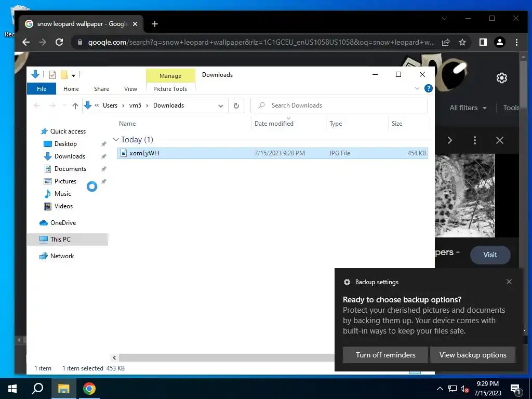
Task: Open Documents in the navigation pane
Action: [70, 169]
